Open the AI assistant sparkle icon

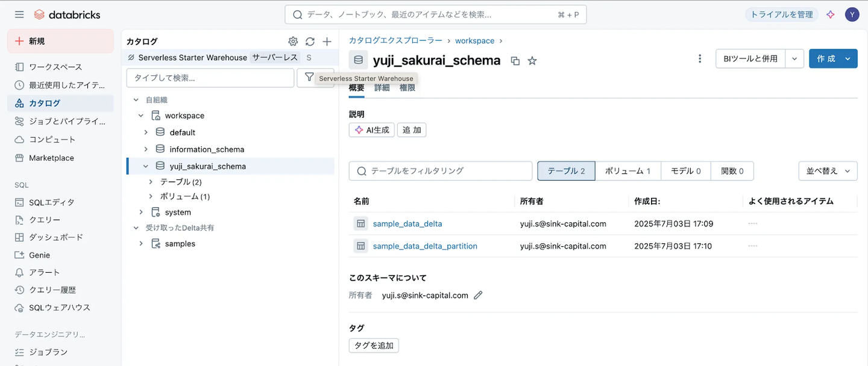pos(831,14)
